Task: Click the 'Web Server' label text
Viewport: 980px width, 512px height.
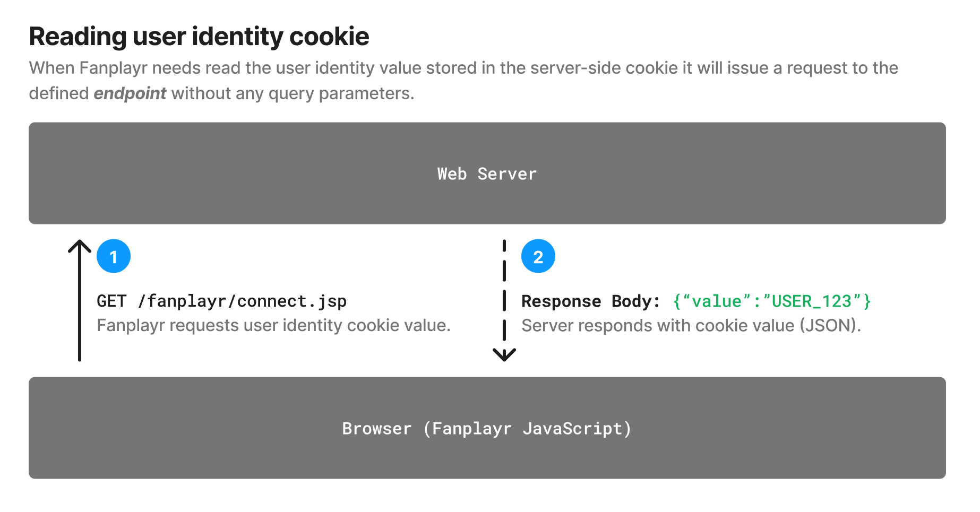Action: 487,174
